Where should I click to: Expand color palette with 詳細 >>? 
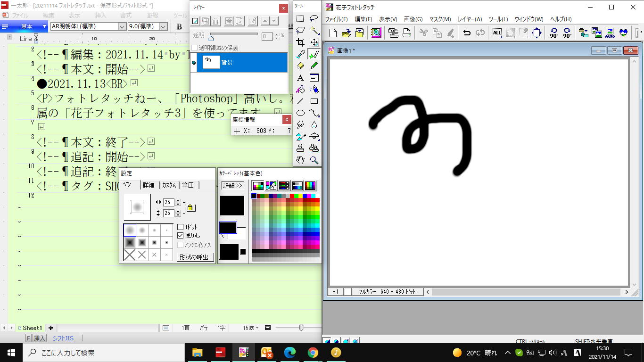(232, 185)
